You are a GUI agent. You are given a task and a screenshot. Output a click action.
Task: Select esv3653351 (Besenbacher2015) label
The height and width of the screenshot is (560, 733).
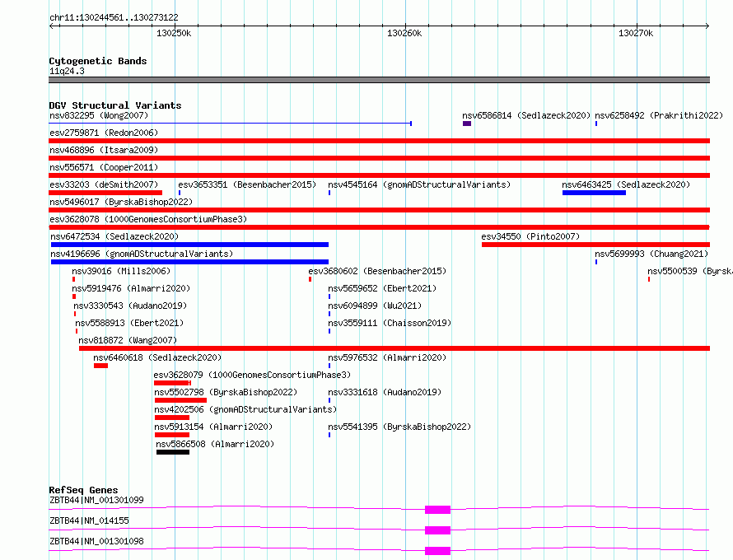(x=247, y=184)
